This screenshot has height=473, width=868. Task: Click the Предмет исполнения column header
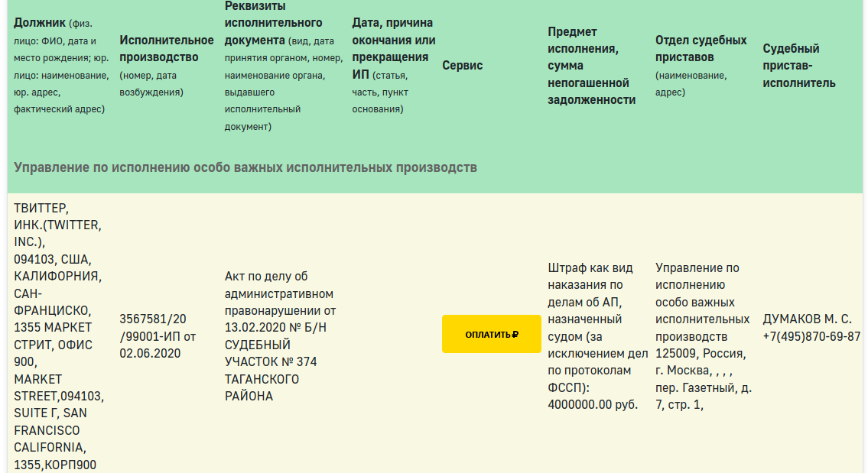[591, 66]
